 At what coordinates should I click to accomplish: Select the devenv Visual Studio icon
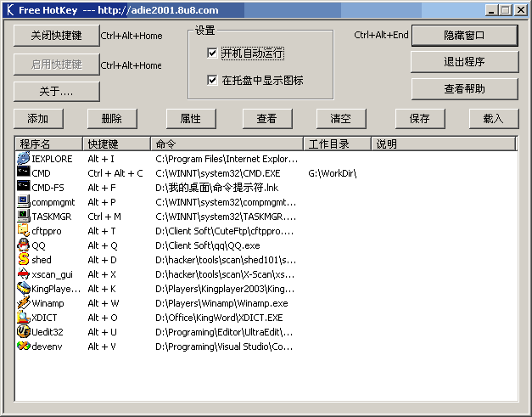[x=24, y=346]
